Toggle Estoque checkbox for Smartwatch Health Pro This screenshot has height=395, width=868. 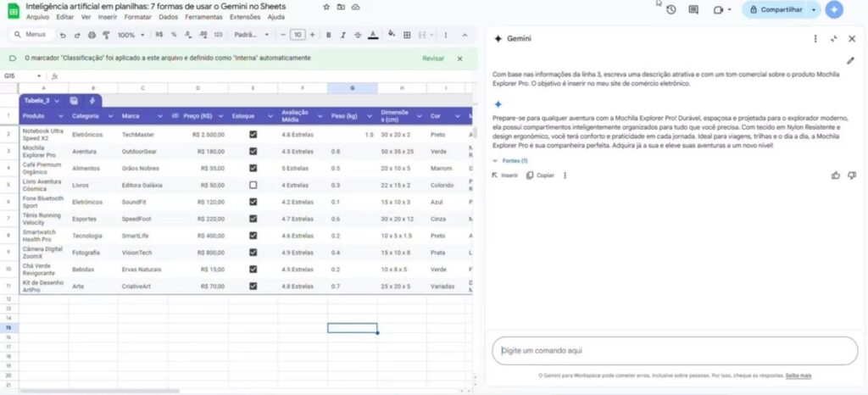pyautogui.click(x=253, y=236)
